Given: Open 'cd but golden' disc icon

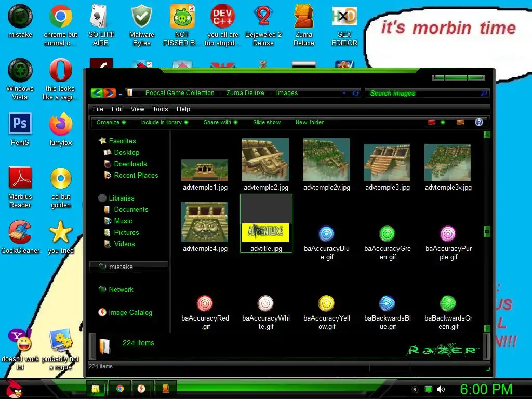Looking at the screenshot, I should [60, 187].
